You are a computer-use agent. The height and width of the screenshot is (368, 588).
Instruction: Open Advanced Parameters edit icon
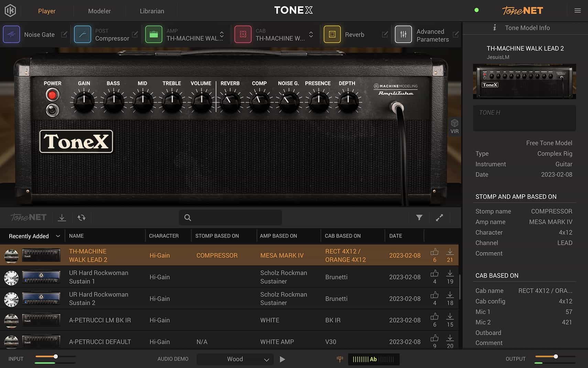(456, 34)
